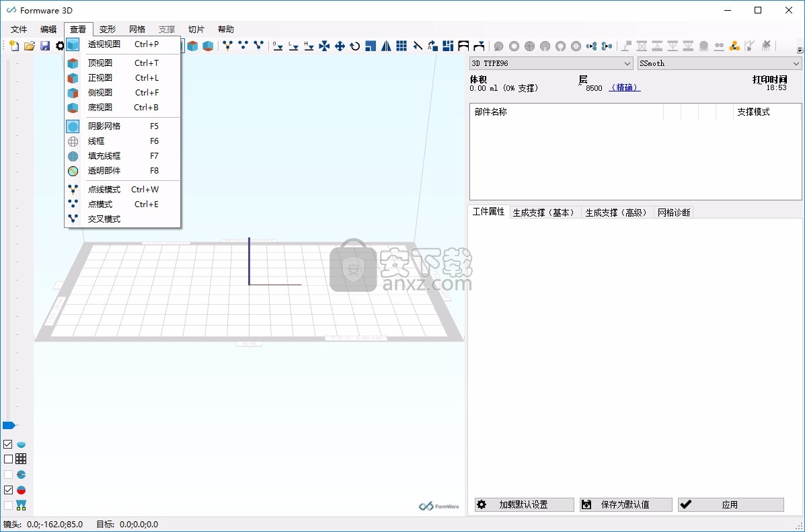This screenshot has width=805, height=532.
Task: Click the point-line mode toolbar icon
Action: (227, 46)
